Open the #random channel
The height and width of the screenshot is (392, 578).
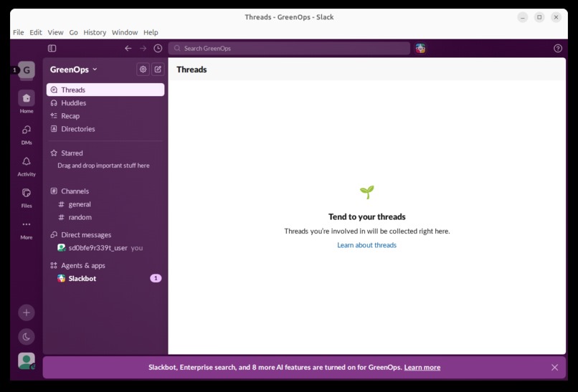(105, 217)
